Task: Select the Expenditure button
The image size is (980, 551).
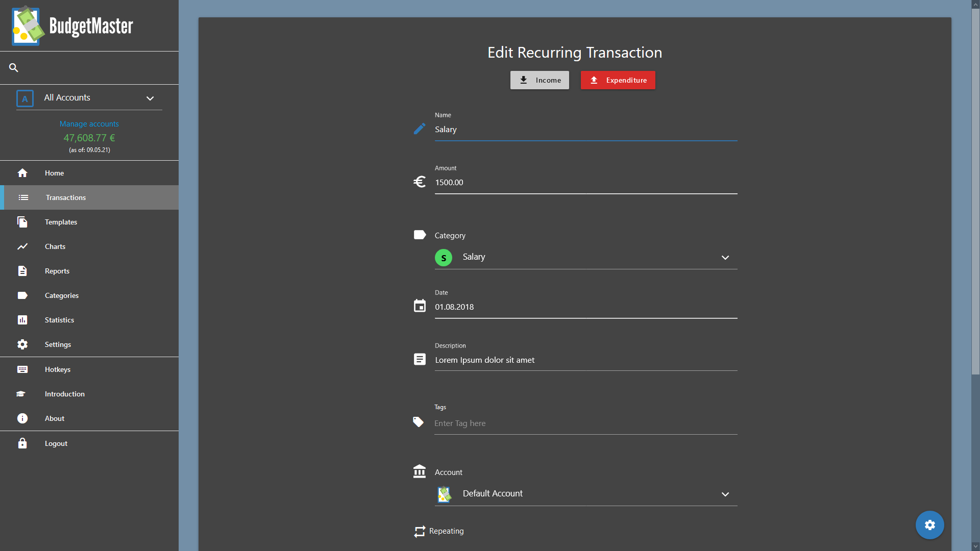Action: (618, 80)
